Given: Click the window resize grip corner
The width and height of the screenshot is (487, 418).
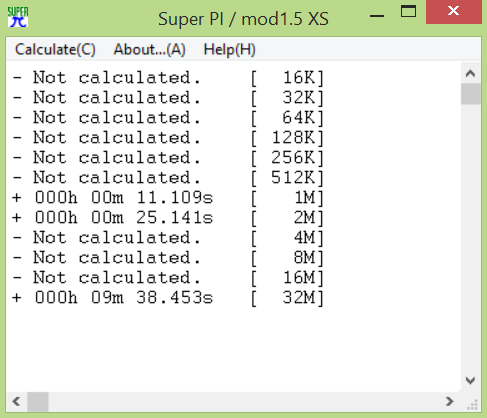Looking at the screenshot, I should [472, 404].
